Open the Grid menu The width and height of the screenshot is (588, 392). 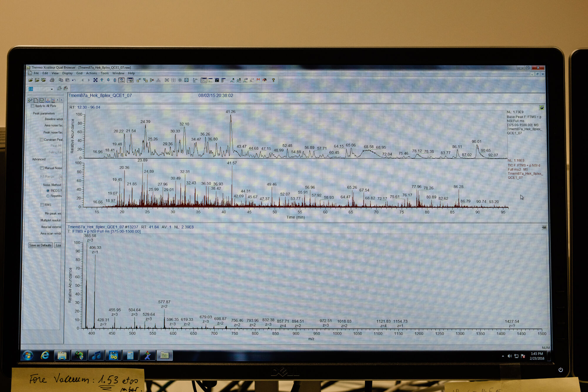pos(79,73)
